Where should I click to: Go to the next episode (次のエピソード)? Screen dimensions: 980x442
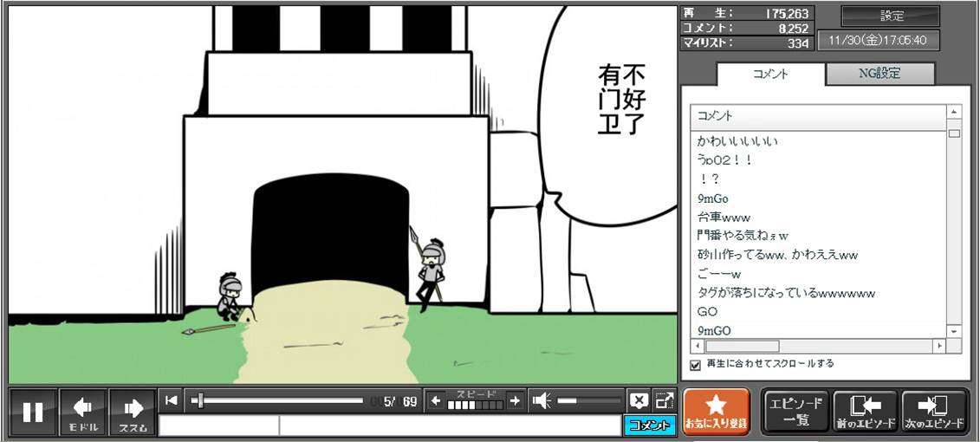point(934,411)
